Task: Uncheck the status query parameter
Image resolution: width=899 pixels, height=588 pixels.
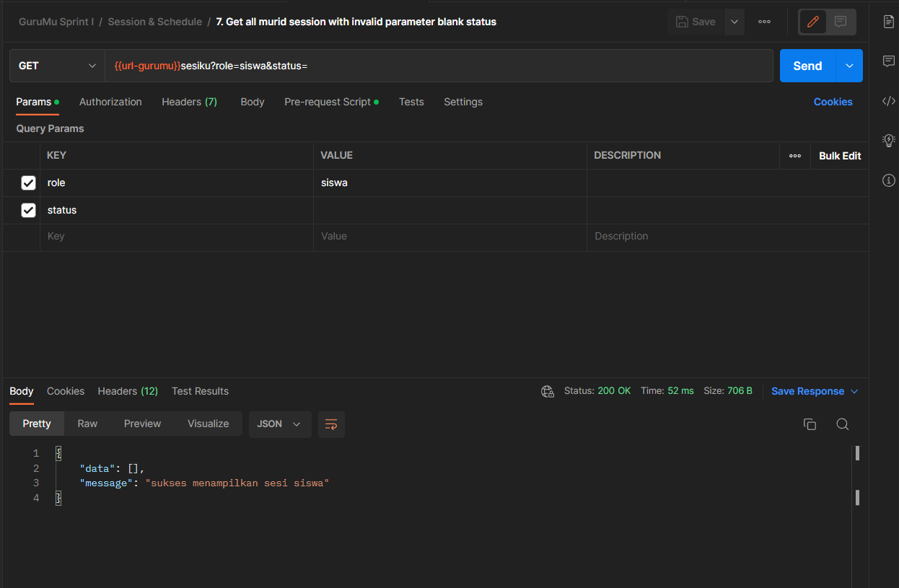Action: 28,210
